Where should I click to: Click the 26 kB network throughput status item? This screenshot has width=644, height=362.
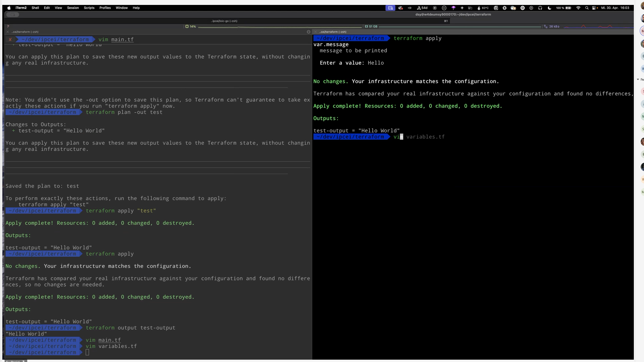coord(552,27)
